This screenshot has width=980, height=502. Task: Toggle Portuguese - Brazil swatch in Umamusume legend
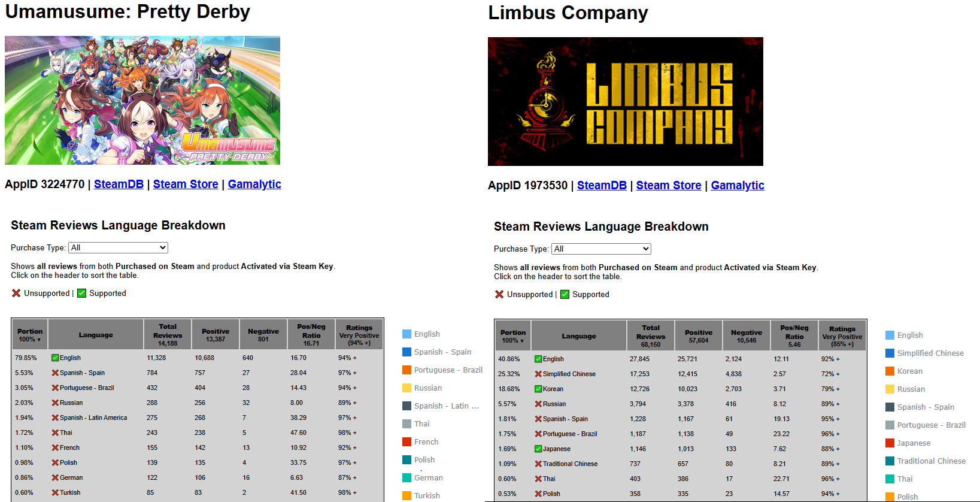coord(407,370)
